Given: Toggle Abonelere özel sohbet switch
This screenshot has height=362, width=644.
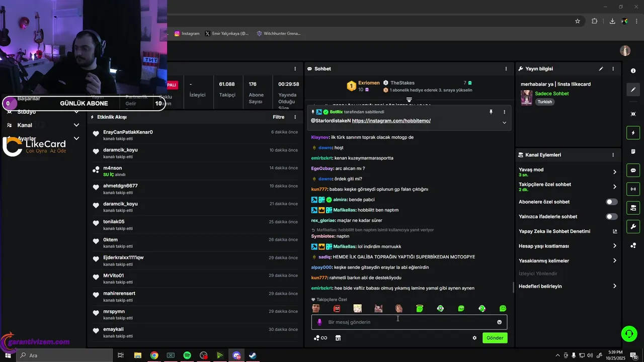Looking at the screenshot, I should pyautogui.click(x=612, y=202).
